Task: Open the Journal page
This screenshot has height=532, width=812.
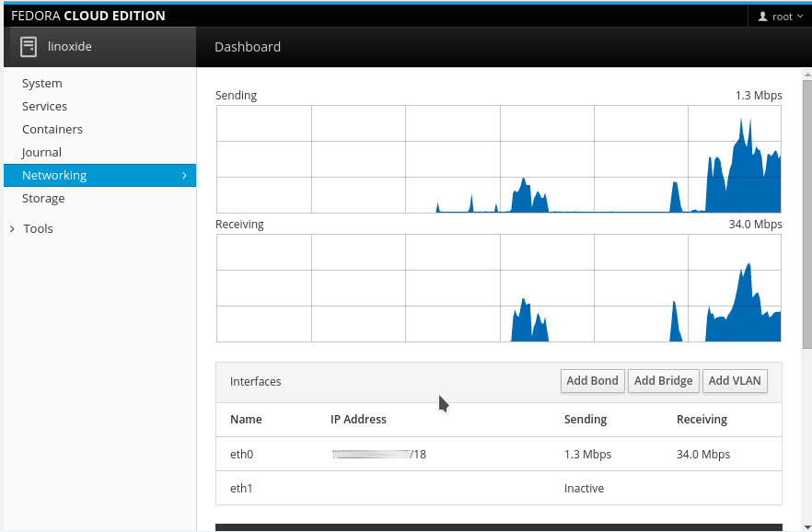Action: [41, 152]
